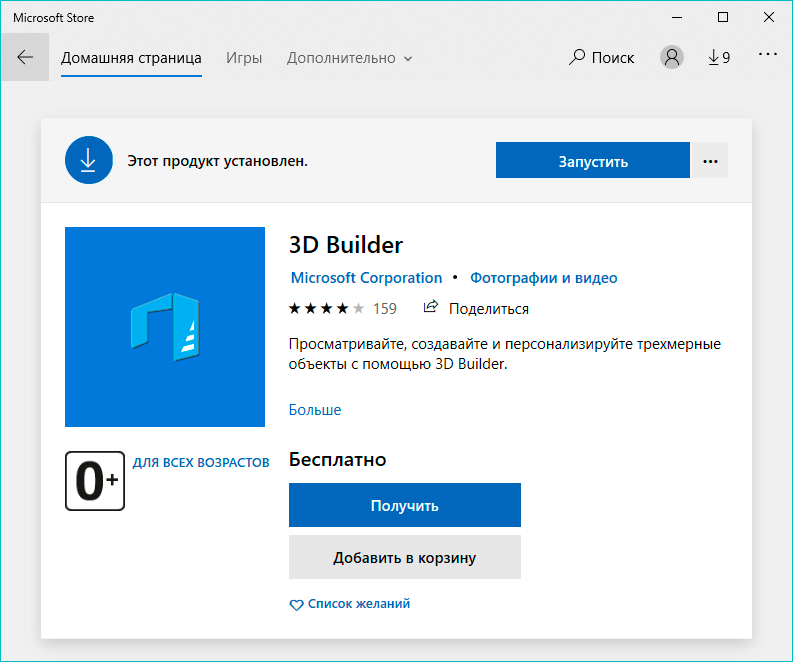
Task: Expand the description with Больше
Action: [x=315, y=410]
